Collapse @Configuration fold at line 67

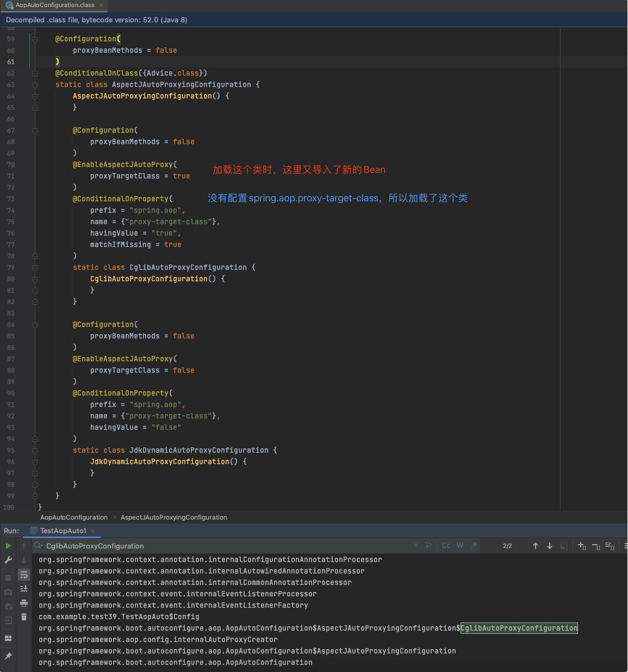[35, 131]
